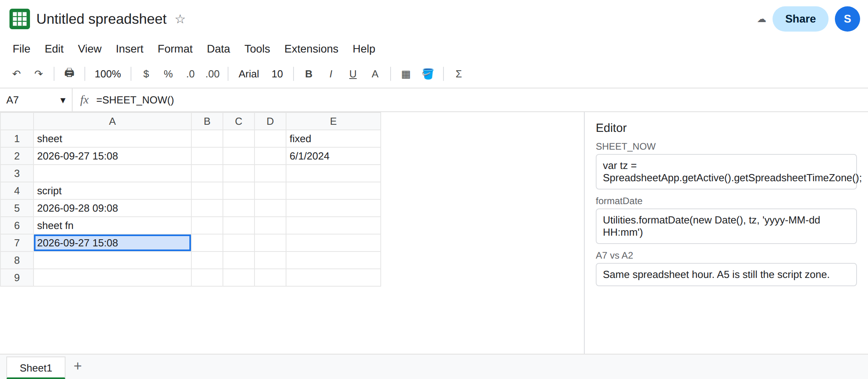This screenshot has width=868, height=379.
Task: Click the Editor panel heading
Action: (611, 128)
